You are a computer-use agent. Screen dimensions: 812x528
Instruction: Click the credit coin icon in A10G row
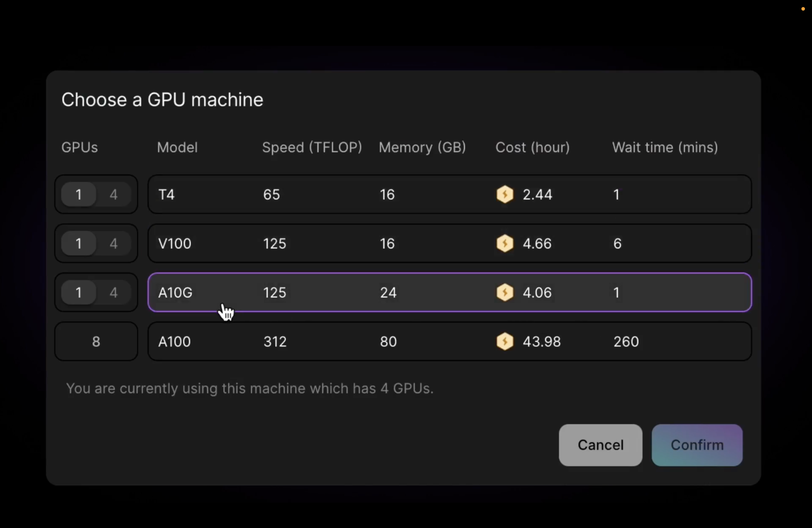click(x=505, y=292)
